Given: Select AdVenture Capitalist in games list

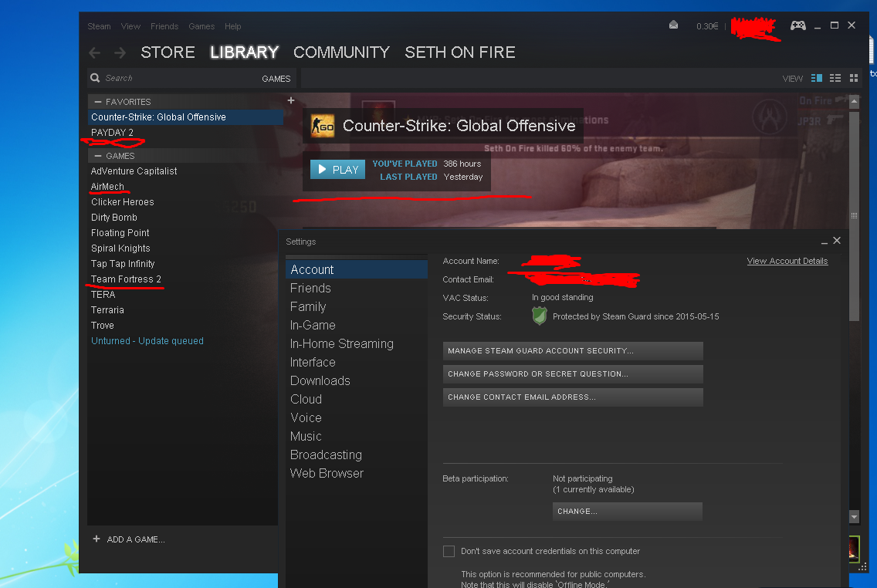Looking at the screenshot, I should (134, 171).
